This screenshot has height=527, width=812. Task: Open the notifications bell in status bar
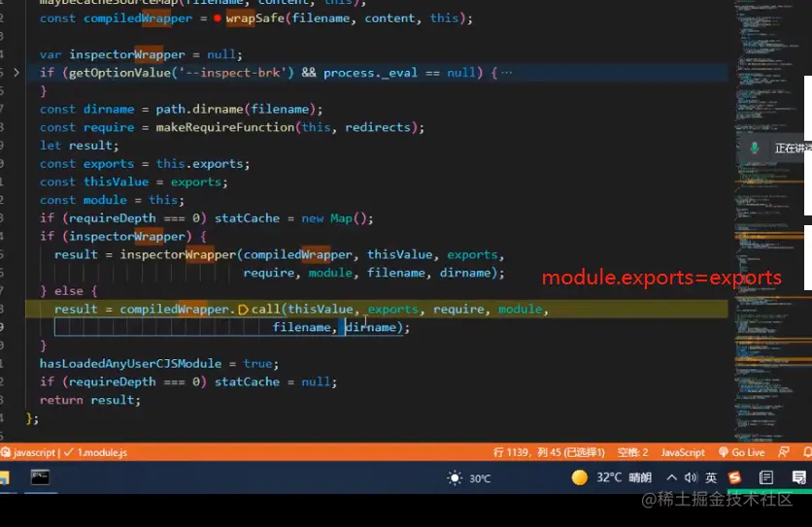click(807, 452)
